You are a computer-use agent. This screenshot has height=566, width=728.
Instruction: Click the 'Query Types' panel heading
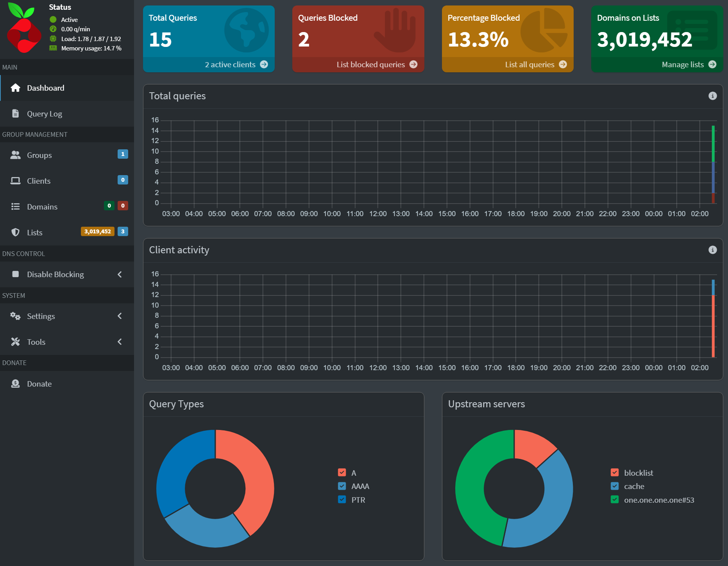click(x=176, y=404)
